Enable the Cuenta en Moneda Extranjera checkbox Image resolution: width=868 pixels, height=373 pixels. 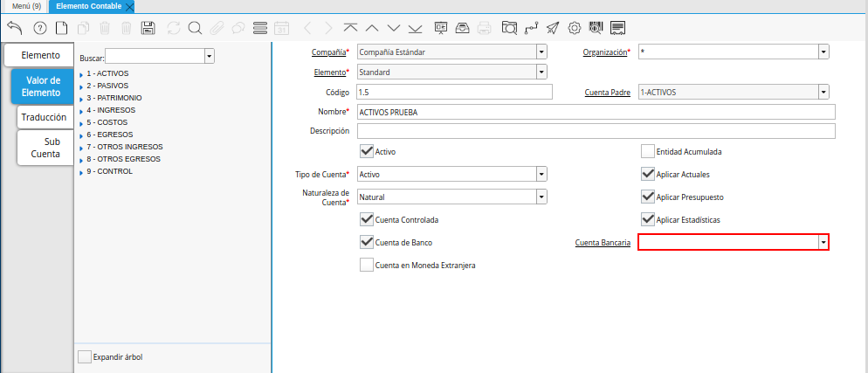click(367, 265)
